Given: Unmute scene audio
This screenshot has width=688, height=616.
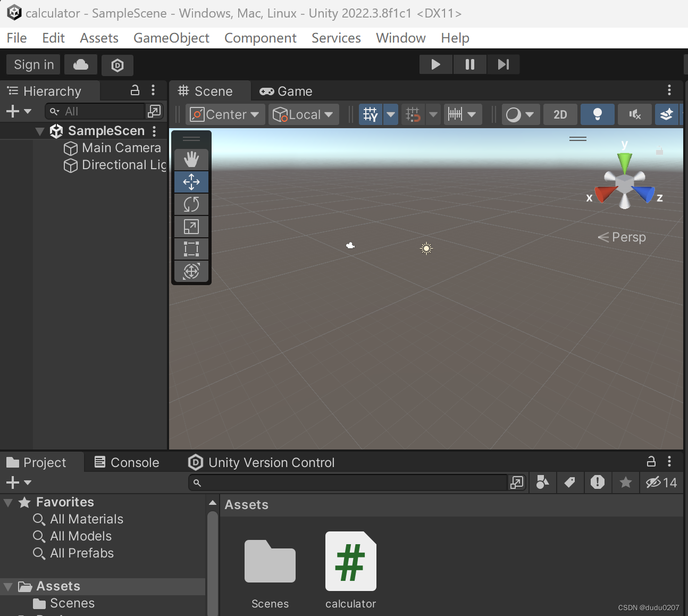Looking at the screenshot, I should (634, 114).
